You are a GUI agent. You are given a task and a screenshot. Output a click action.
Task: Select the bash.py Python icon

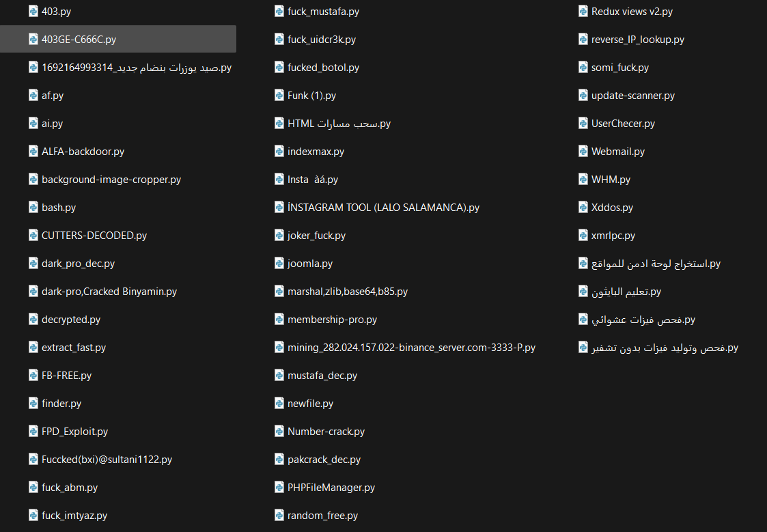point(33,208)
